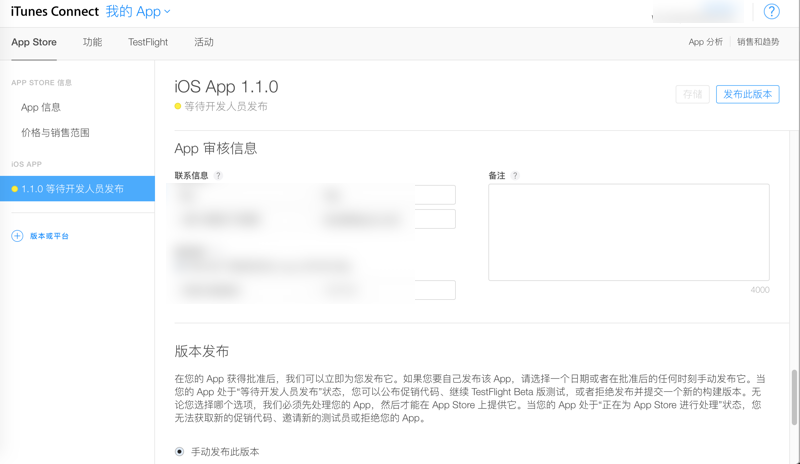Click yellow status dot beside 1.1.0 sidebar item
800x464 pixels.
pyautogui.click(x=14, y=189)
